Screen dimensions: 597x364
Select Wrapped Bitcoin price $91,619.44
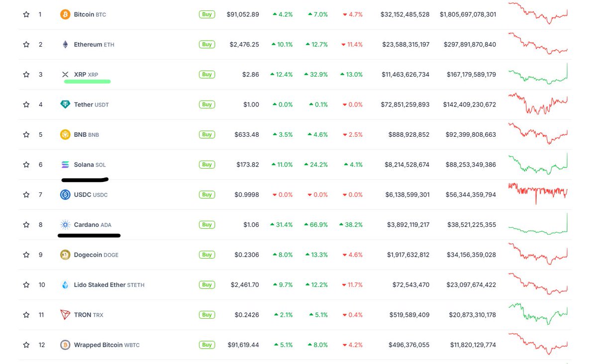click(x=243, y=345)
